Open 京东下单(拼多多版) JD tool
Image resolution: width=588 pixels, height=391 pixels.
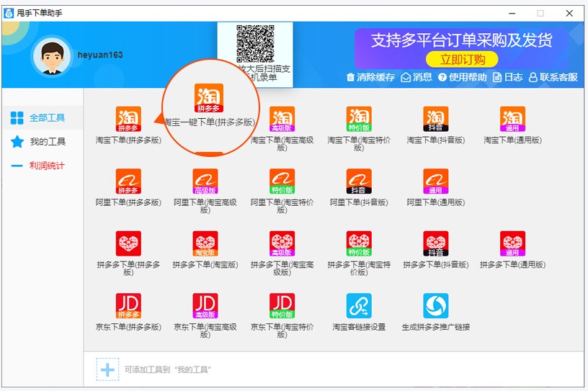tap(128, 305)
